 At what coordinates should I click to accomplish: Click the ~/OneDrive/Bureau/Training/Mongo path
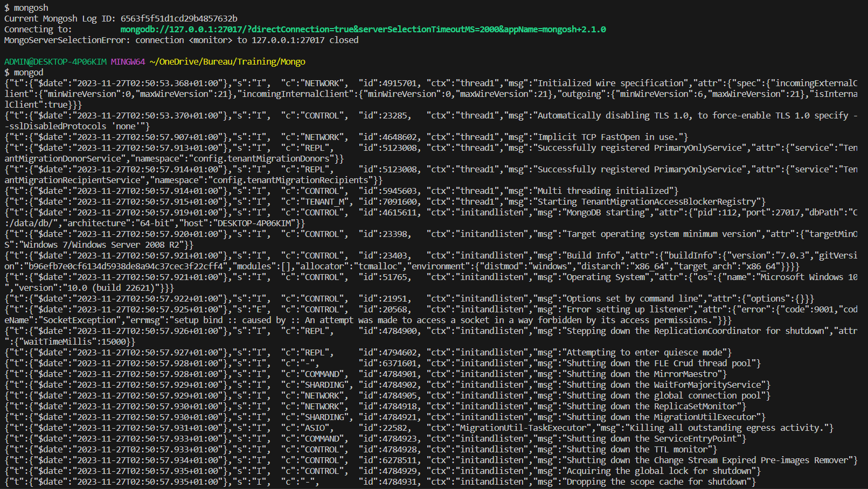pyautogui.click(x=227, y=61)
